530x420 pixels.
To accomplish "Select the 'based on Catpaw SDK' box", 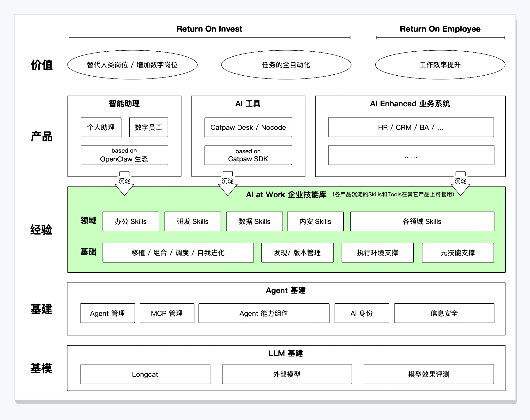I will click(x=248, y=155).
